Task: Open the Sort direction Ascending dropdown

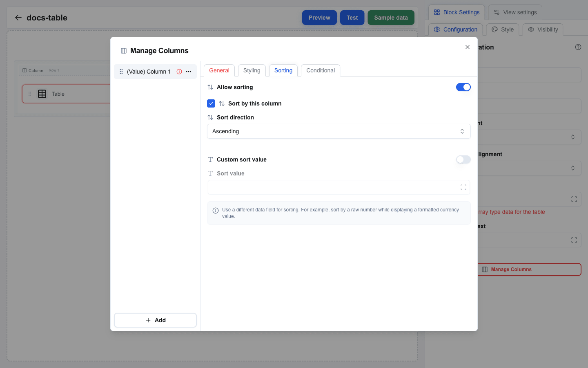Action: click(x=339, y=131)
